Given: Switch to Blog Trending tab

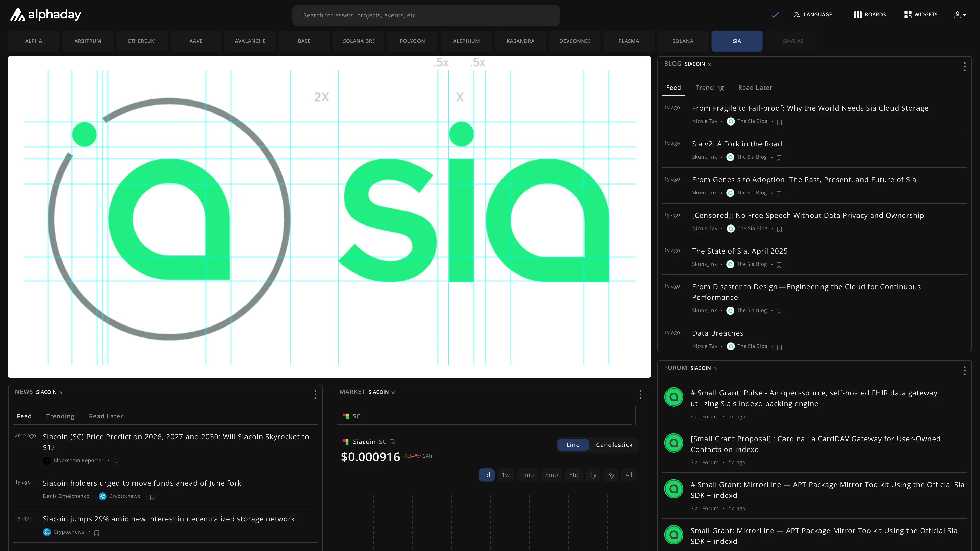Looking at the screenshot, I should 709,88.
